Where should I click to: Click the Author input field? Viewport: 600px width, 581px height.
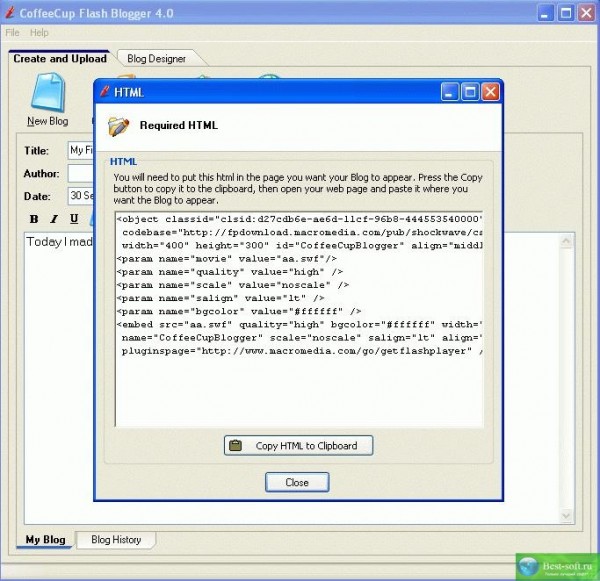pyautogui.click(x=81, y=173)
